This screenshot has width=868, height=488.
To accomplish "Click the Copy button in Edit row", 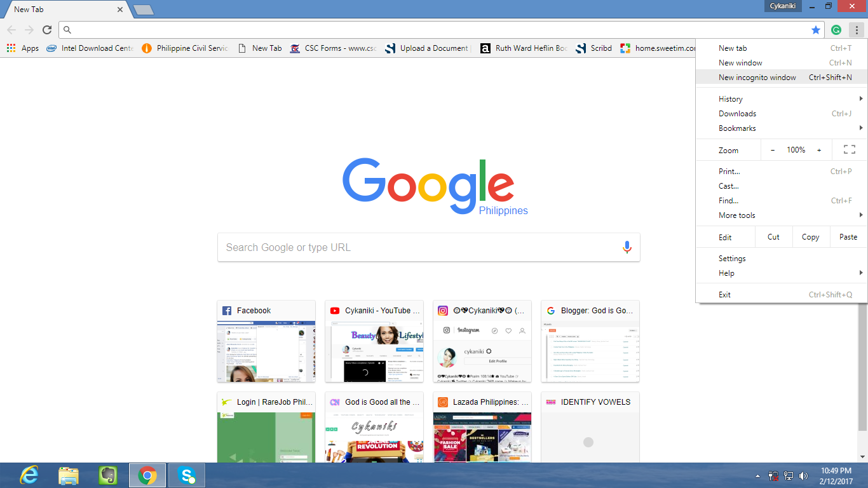I will click(x=811, y=237).
